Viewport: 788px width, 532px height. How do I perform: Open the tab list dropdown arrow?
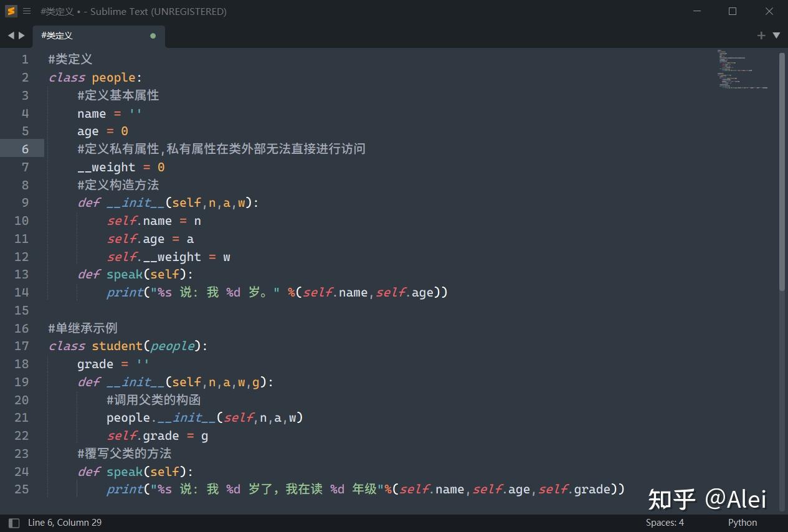(776, 36)
